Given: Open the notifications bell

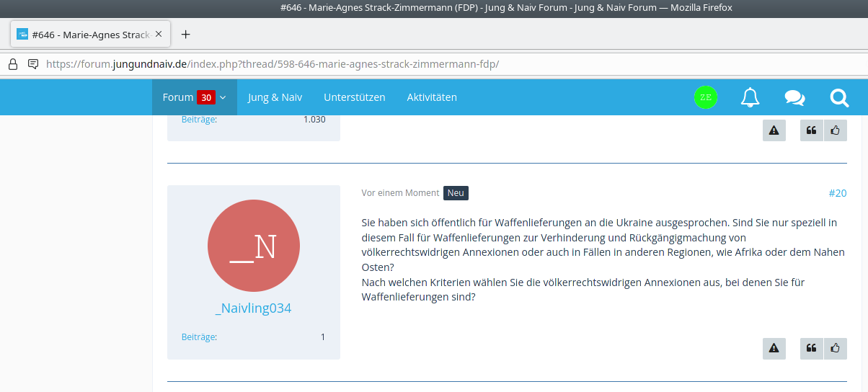Looking at the screenshot, I should pyautogui.click(x=750, y=97).
